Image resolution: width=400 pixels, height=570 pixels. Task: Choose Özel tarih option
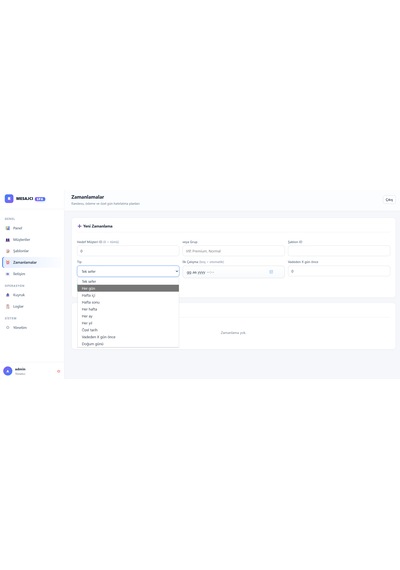point(128,330)
